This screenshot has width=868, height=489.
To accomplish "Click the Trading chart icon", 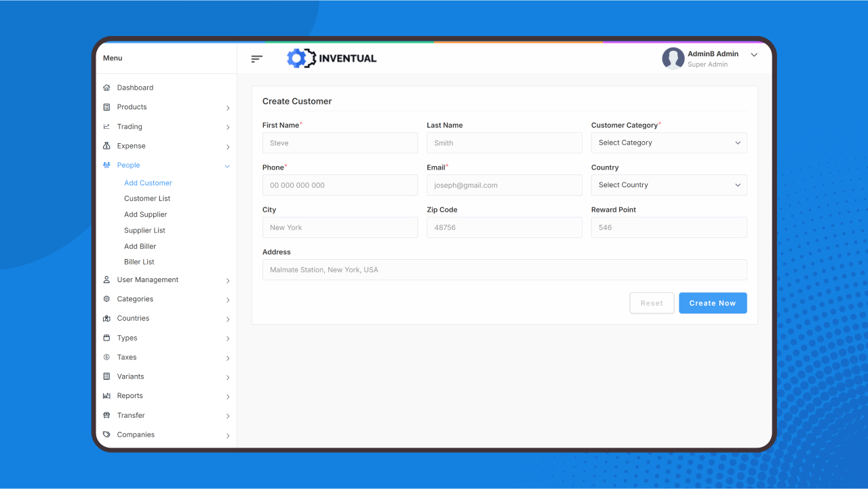I will [106, 126].
